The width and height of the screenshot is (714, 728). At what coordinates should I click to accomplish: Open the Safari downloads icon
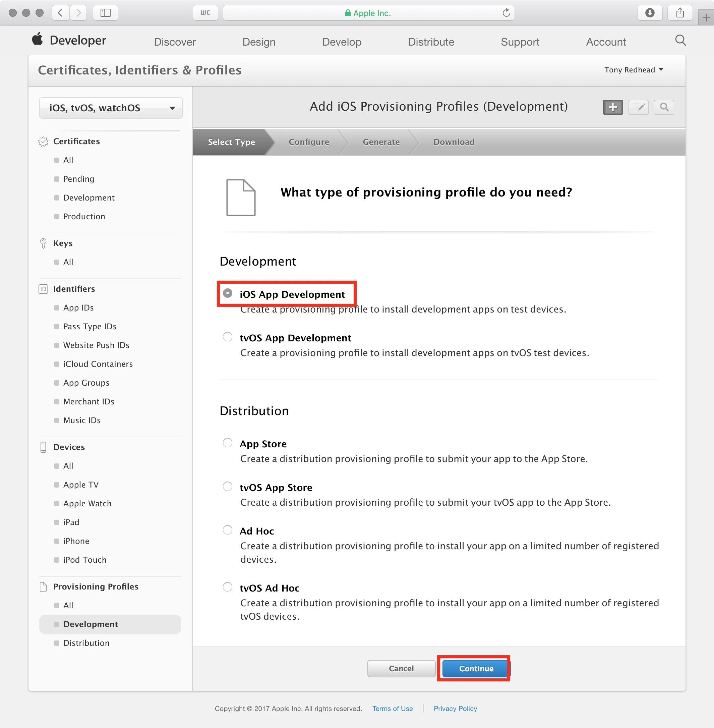(x=650, y=13)
